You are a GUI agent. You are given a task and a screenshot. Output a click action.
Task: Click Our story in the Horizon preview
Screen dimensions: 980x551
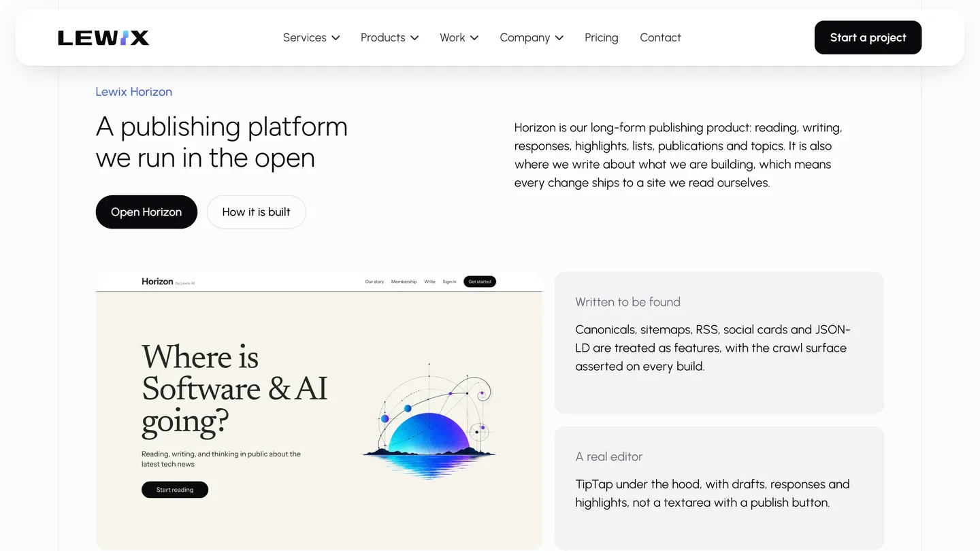374,282
